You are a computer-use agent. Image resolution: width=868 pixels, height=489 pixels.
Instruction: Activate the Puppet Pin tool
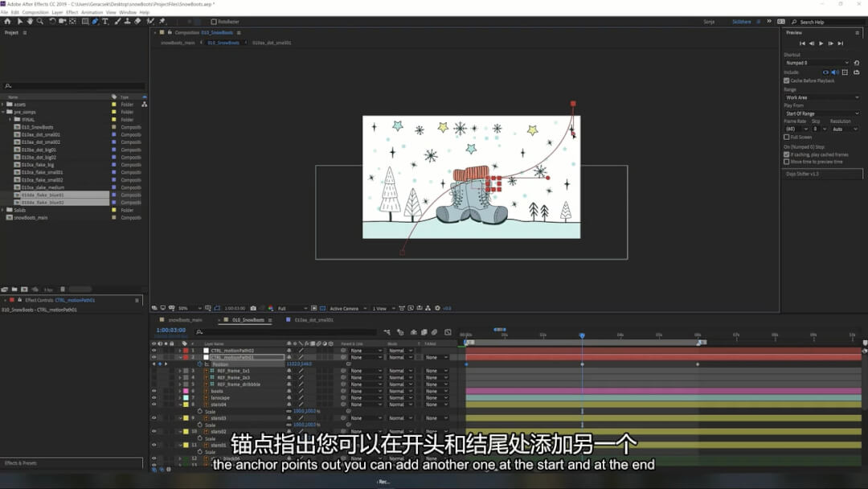click(162, 22)
